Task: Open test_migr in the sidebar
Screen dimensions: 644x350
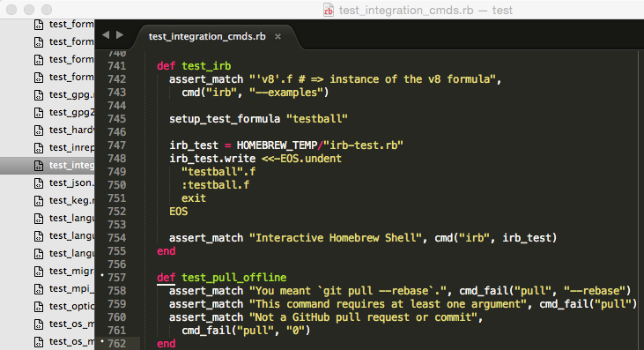Action: click(x=71, y=272)
